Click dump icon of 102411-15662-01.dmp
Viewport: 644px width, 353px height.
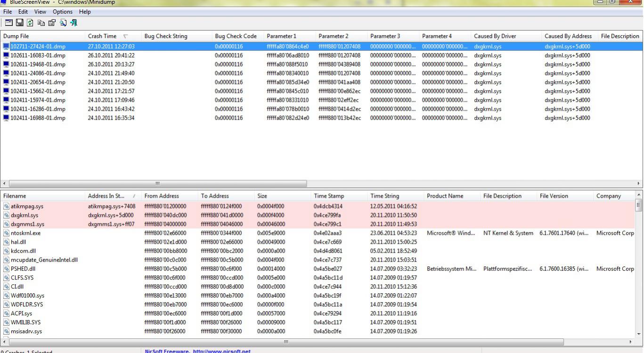tap(6, 91)
